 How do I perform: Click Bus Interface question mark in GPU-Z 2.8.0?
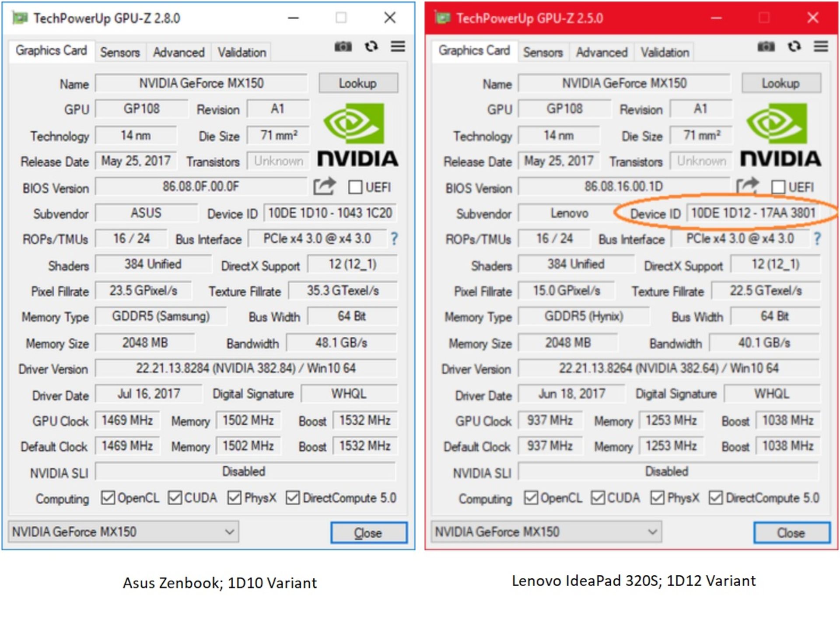coord(394,239)
